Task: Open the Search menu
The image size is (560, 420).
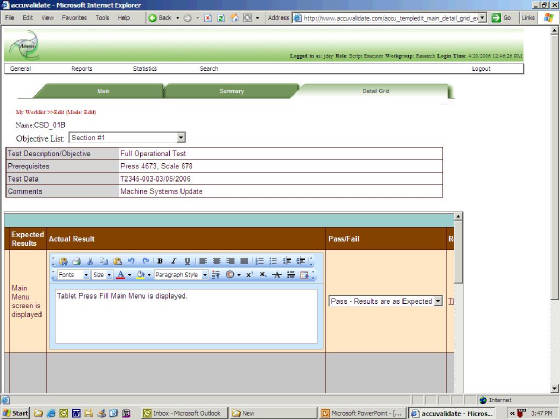Action: pyautogui.click(x=209, y=69)
